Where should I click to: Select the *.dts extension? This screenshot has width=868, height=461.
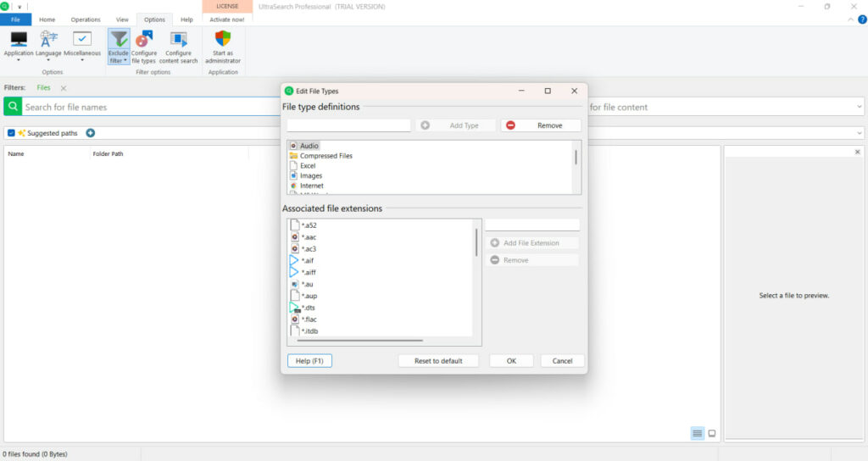pos(303,308)
